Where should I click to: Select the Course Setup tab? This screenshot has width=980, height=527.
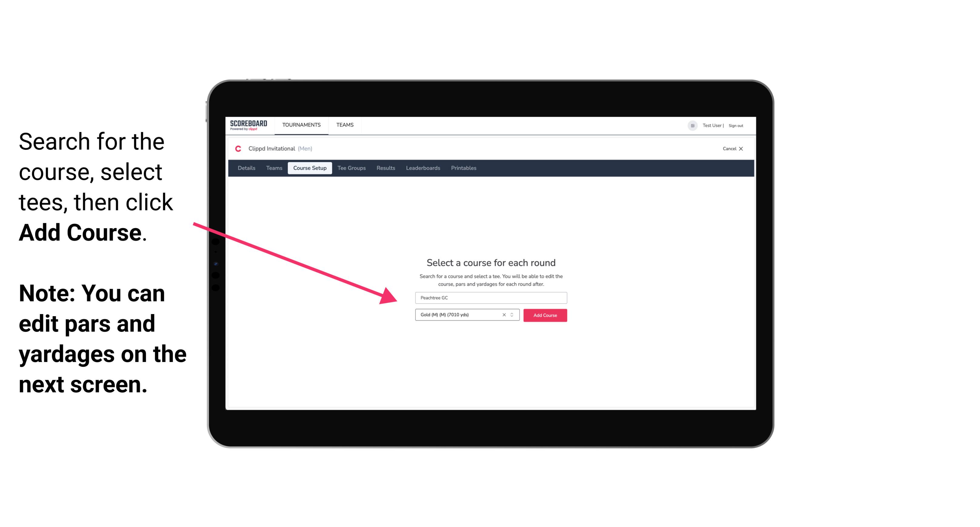coord(310,168)
